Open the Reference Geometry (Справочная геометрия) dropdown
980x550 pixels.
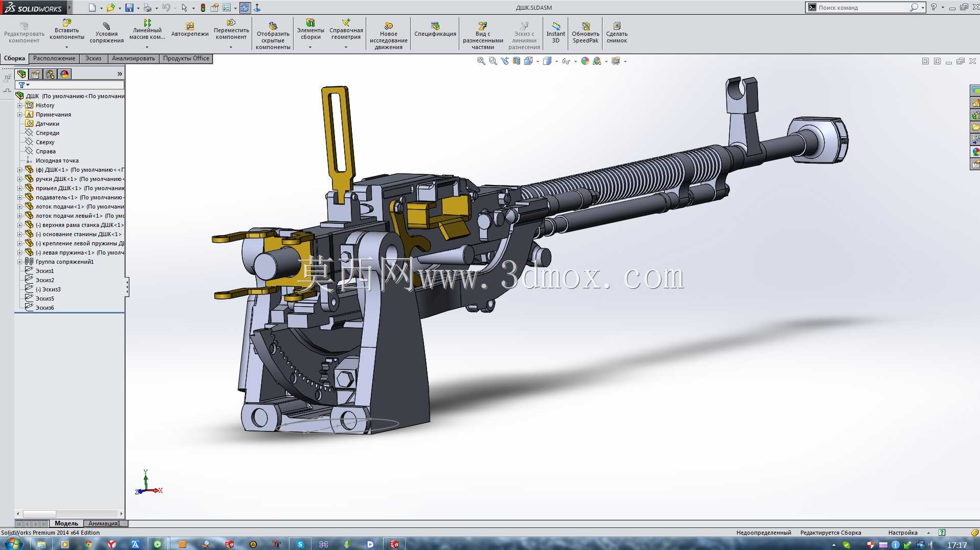tap(346, 47)
